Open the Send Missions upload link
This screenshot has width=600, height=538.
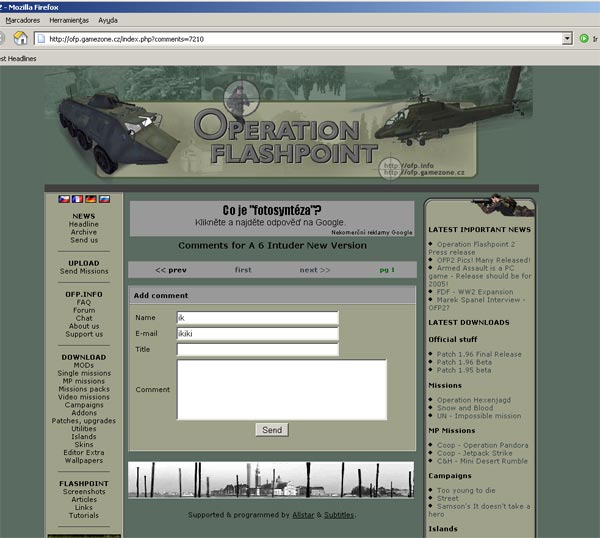84,271
